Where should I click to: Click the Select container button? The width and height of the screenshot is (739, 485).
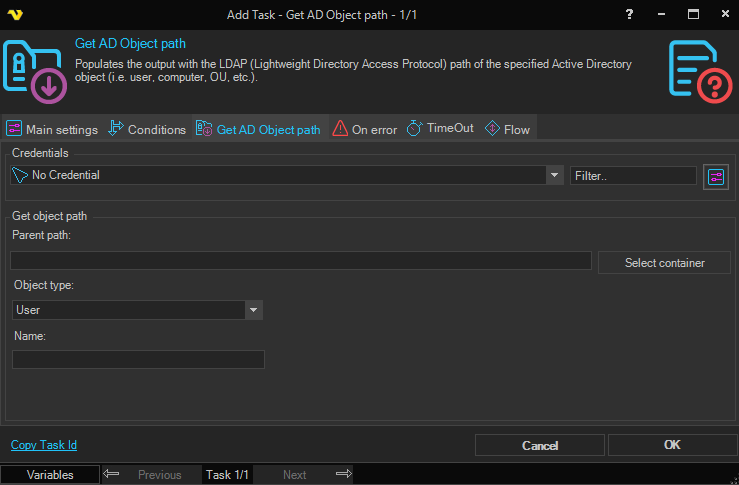pos(664,263)
